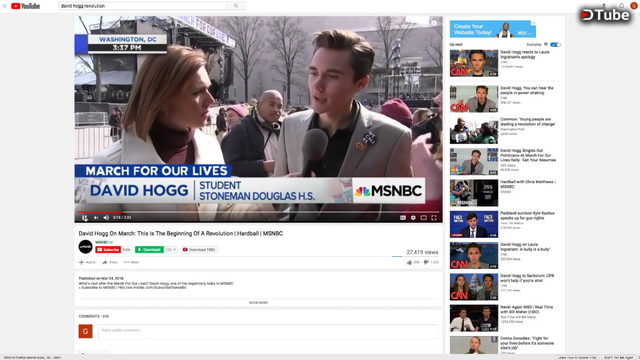Open the YouTube hamburger guide menu
640x360 pixels.
point(4,6)
